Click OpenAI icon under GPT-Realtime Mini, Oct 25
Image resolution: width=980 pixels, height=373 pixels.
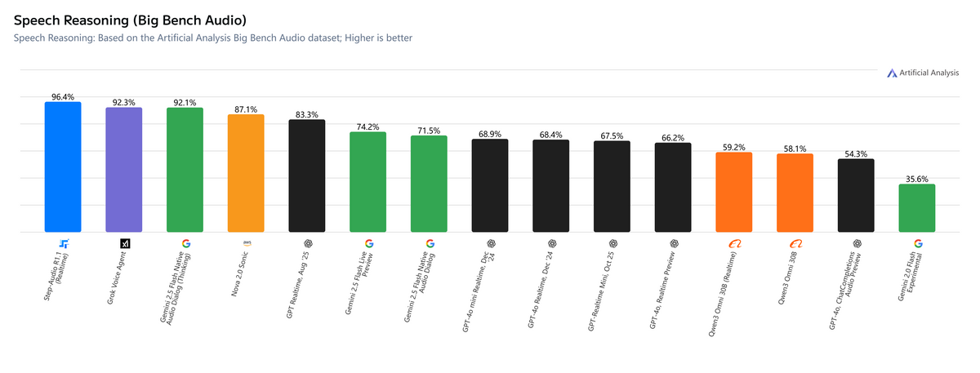[x=612, y=243]
